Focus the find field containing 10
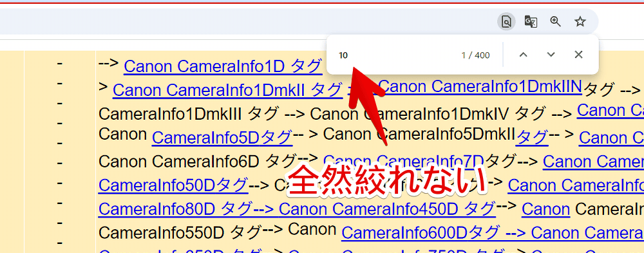Screen dimensions: 644x253 (394, 55)
